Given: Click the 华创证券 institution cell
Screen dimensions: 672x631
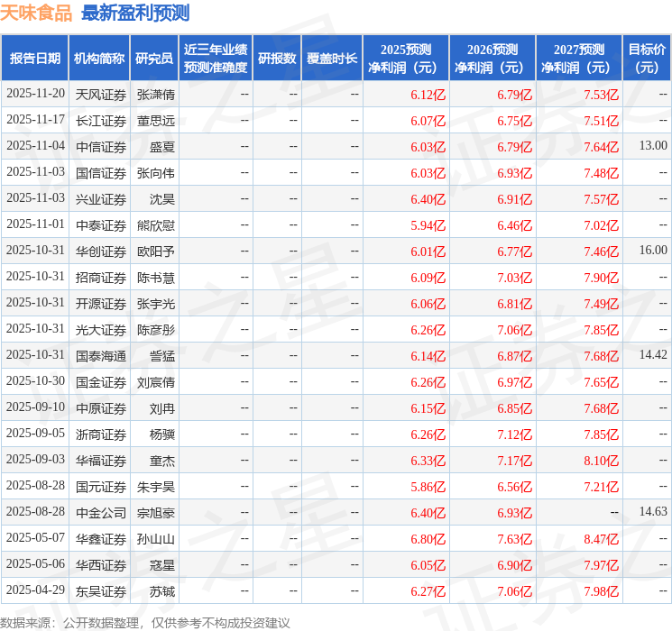Looking at the screenshot, I should (101, 251).
